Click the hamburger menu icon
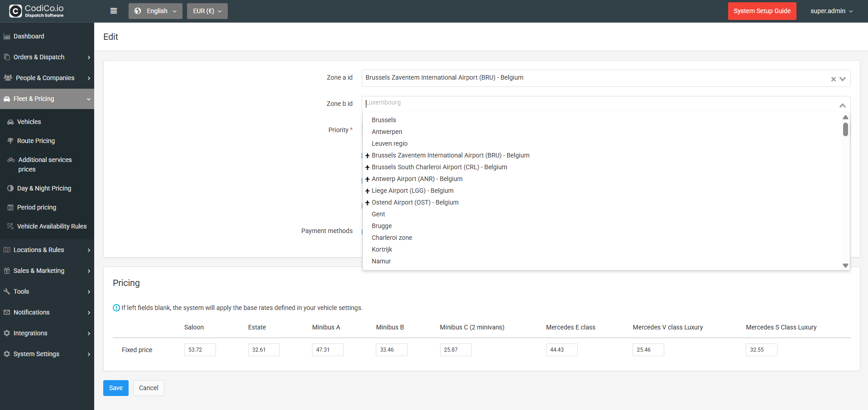The width and height of the screenshot is (868, 410). [x=114, y=11]
